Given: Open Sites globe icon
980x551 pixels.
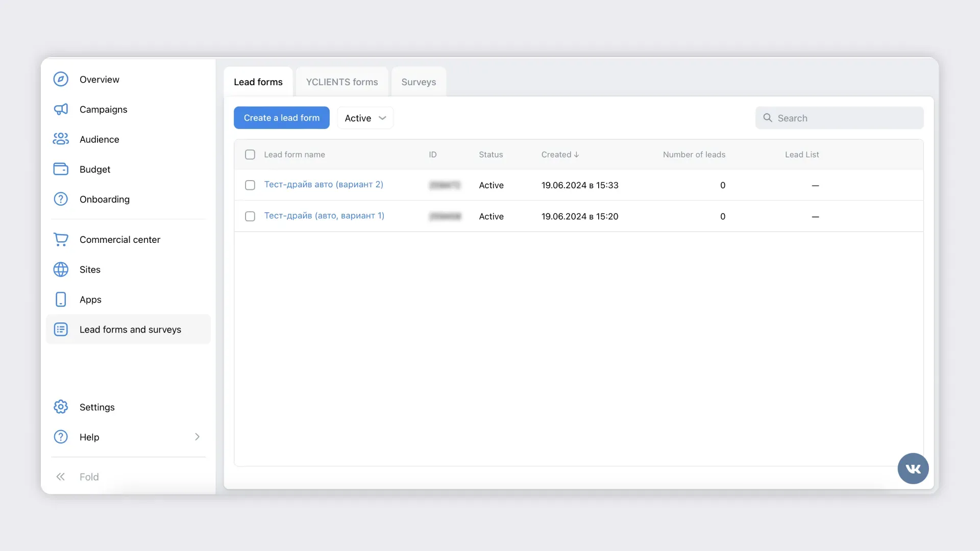Looking at the screenshot, I should point(61,269).
